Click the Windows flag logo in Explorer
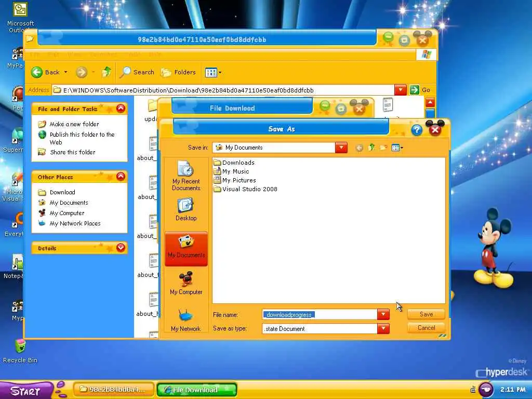 (x=426, y=54)
